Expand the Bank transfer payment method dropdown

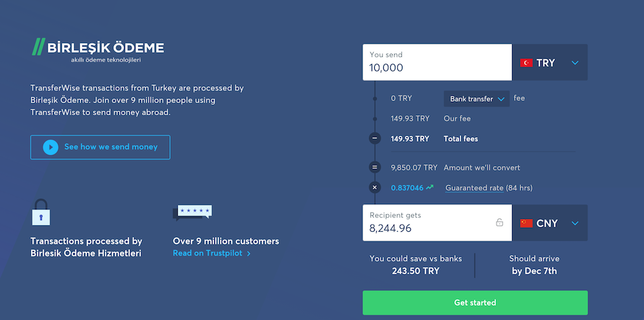(x=477, y=99)
